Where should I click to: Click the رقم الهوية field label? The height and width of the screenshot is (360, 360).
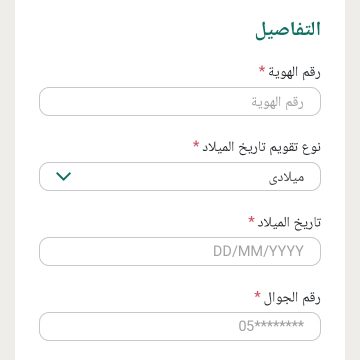pos(295,72)
